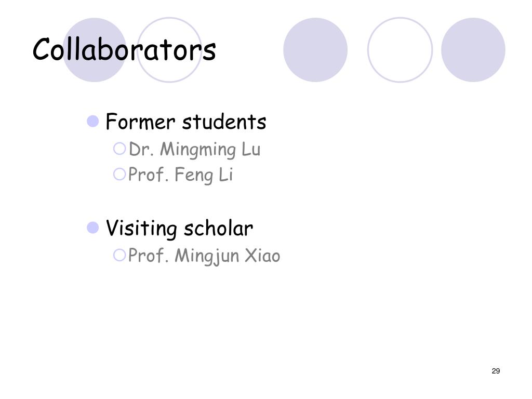Select the Dr. Mingming Lu entry
The image size is (532, 399).
tap(194, 149)
